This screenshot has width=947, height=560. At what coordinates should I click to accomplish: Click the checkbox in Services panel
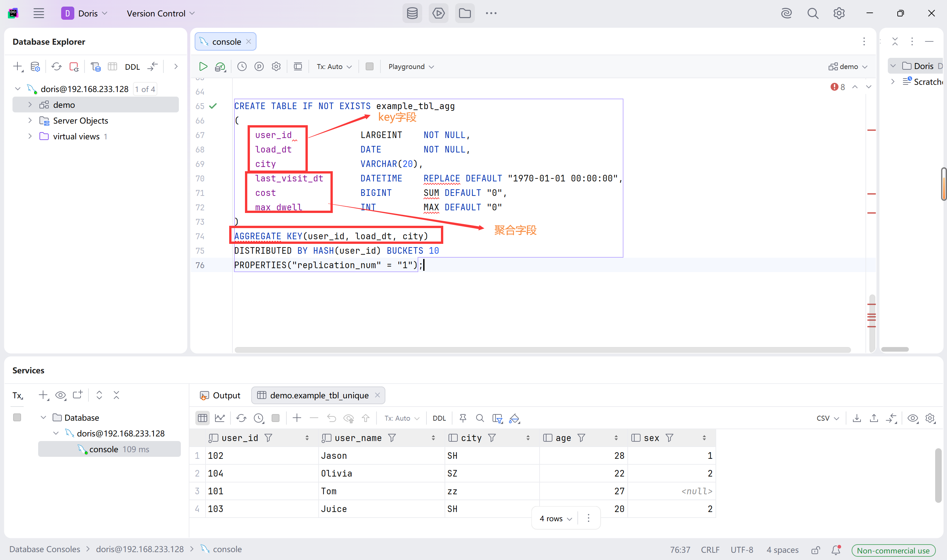[x=17, y=417]
